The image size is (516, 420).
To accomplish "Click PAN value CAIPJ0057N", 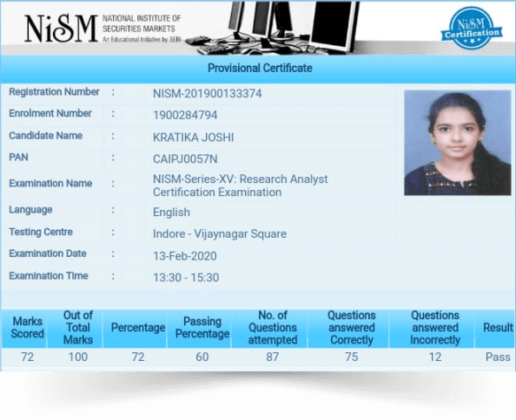I will tap(185, 159).
